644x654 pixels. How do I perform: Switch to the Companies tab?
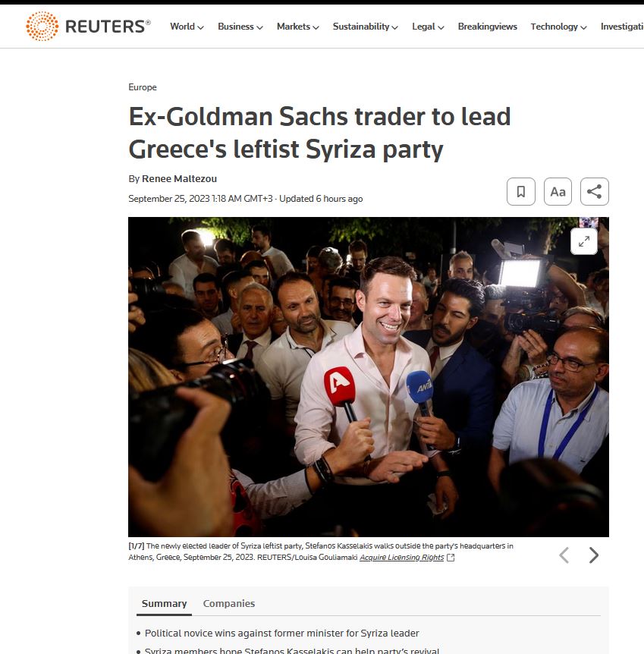pos(228,603)
